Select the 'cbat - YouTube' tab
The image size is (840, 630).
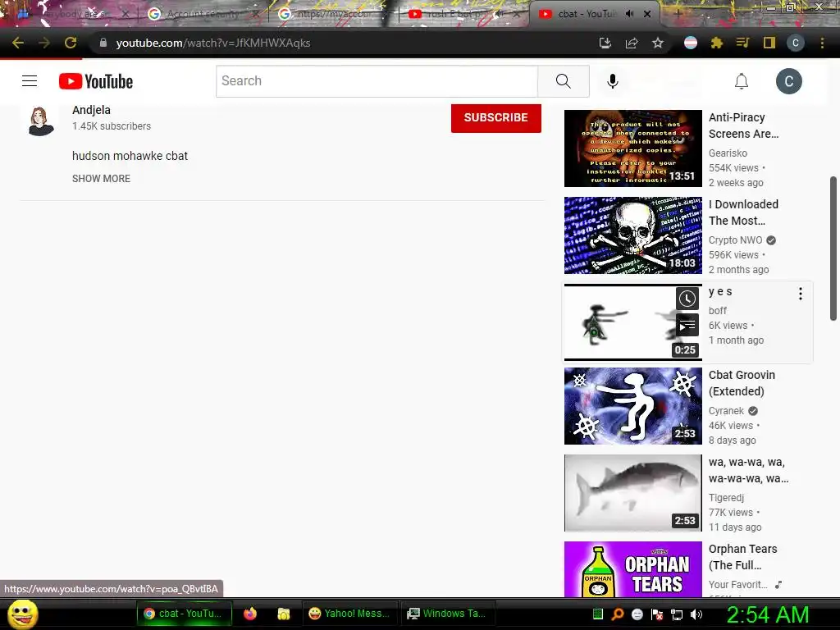[585, 14]
